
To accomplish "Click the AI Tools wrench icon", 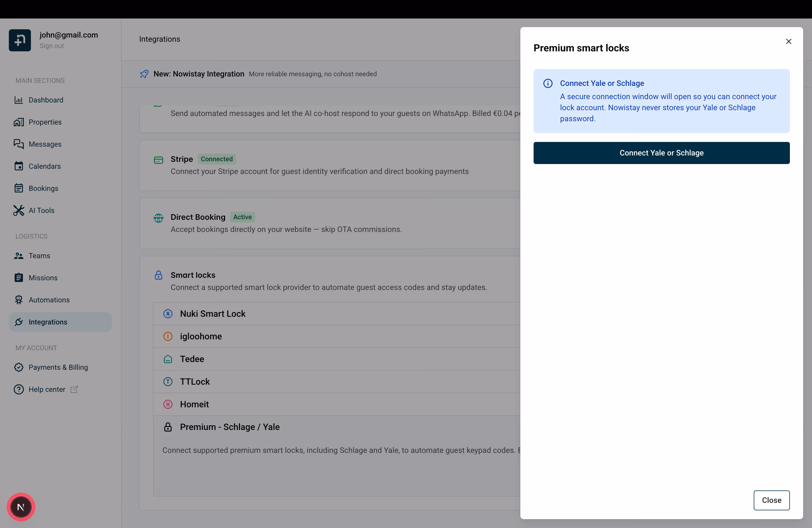I will click(19, 210).
